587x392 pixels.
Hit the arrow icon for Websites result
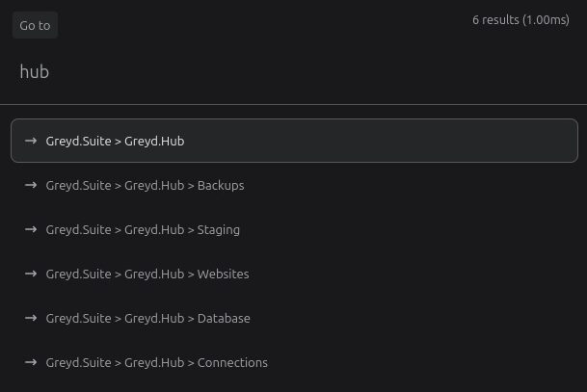(x=31, y=274)
